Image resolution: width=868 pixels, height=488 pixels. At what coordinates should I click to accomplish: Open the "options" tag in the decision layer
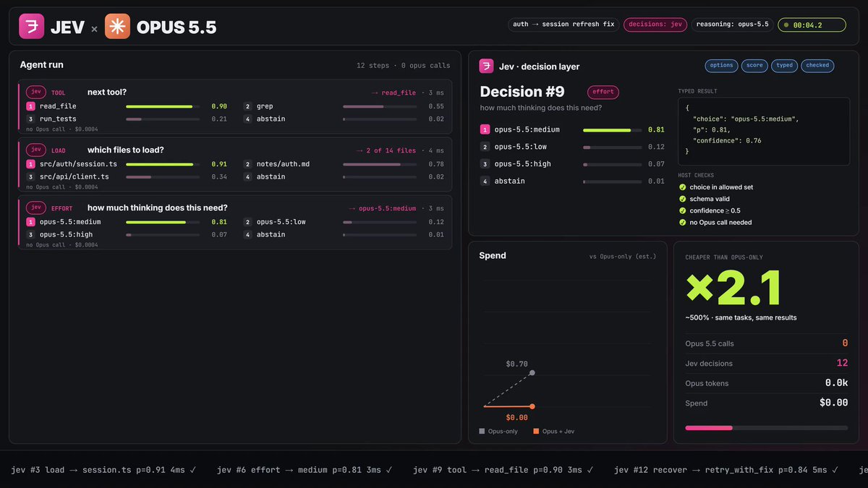click(x=721, y=66)
